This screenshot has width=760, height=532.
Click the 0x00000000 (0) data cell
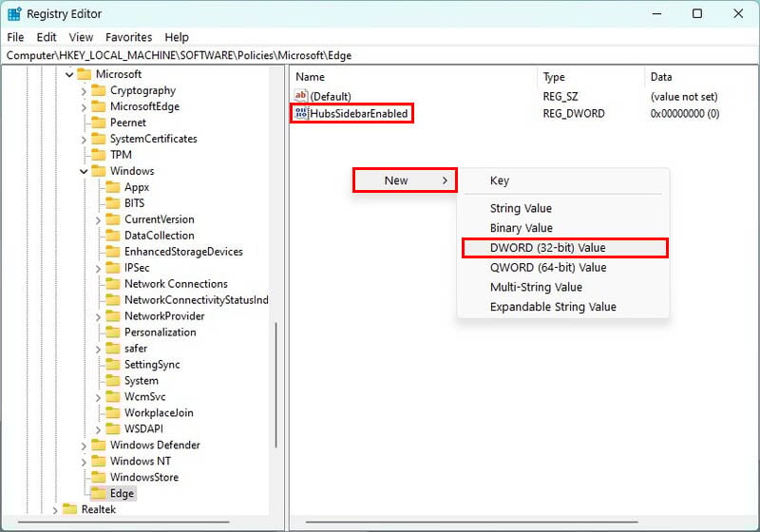[x=684, y=114]
